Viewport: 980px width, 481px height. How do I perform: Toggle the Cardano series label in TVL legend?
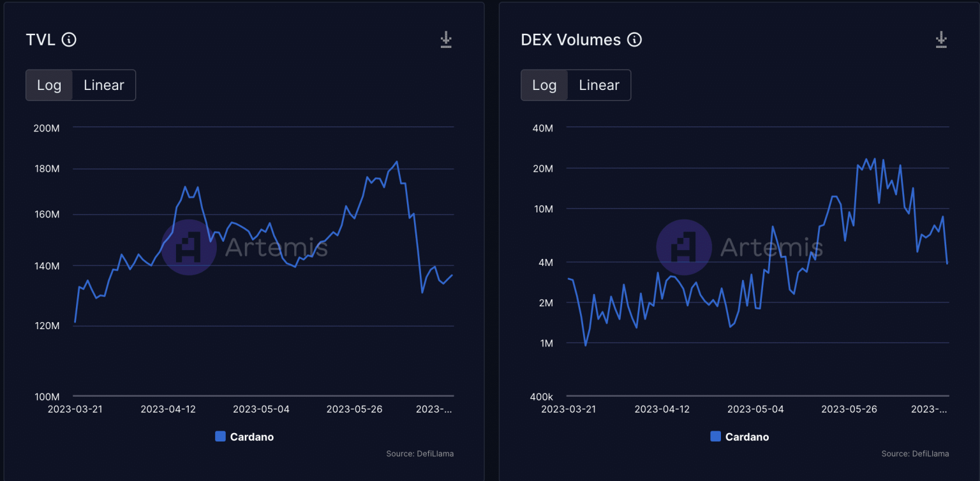tap(252, 437)
